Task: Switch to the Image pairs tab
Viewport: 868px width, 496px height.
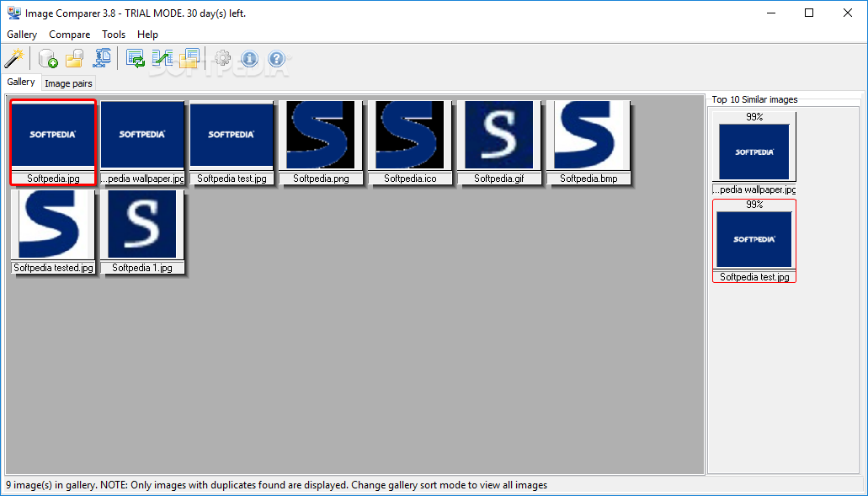Action: tap(69, 83)
